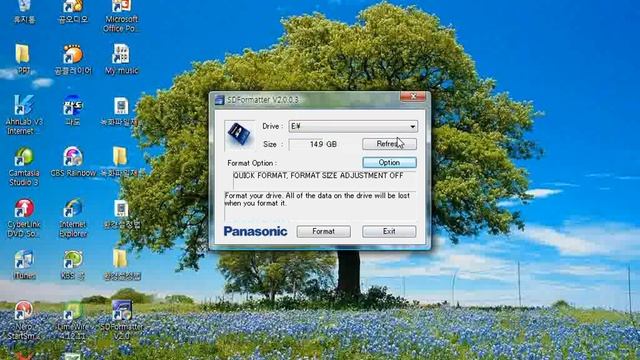Open the PPT folder on the desktop
Viewport: 640px width, 360px height.
tap(23, 60)
